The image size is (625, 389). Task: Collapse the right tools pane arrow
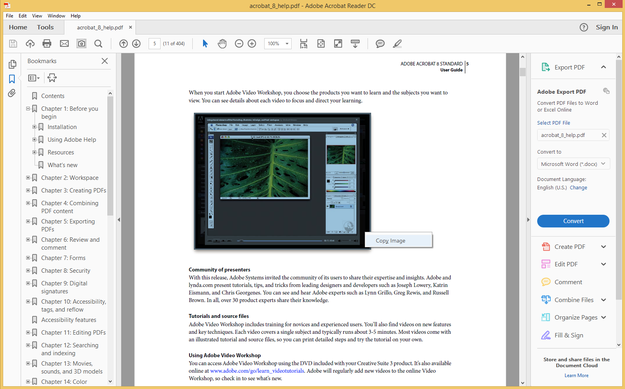tap(528, 220)
